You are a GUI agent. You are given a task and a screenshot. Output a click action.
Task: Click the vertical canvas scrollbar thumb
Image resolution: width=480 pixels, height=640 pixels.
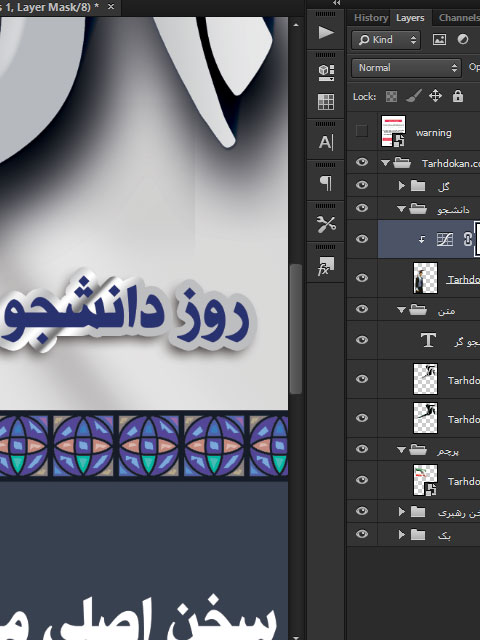[x=296, y=329]
